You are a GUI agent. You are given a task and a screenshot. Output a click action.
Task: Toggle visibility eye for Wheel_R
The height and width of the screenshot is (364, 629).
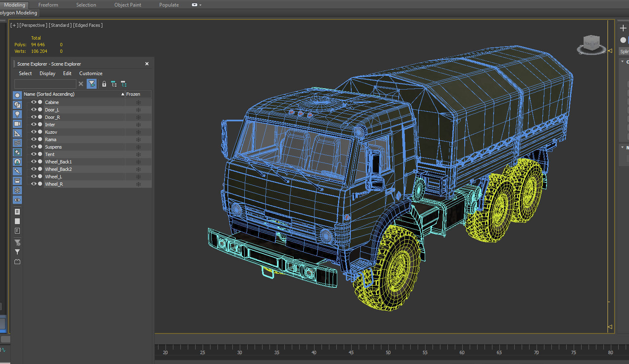tap(34, 184)
